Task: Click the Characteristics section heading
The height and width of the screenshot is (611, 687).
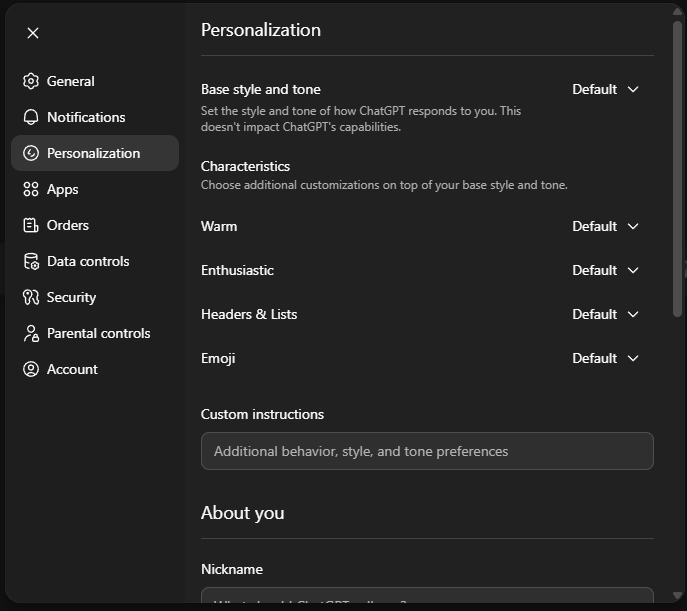Action: (245, 166)
